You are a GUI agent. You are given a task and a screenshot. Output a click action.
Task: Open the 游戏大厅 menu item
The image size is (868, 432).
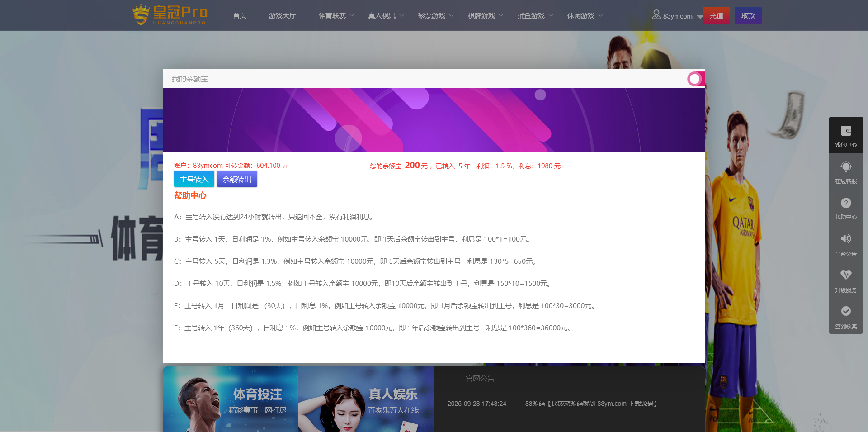[283, 16]
